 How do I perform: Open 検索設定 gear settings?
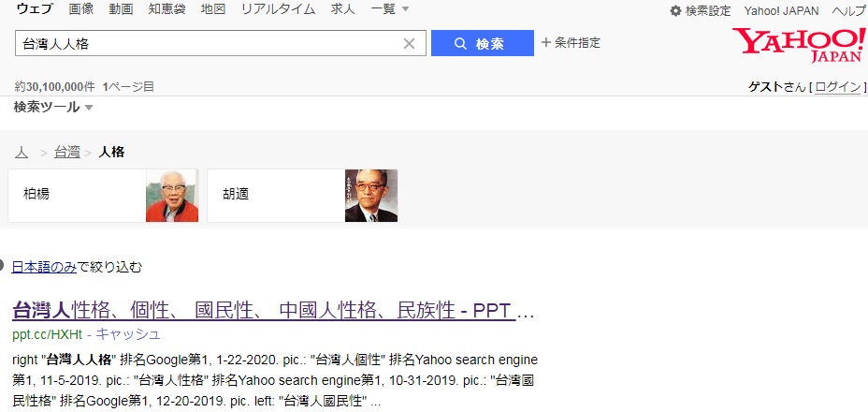701,11
